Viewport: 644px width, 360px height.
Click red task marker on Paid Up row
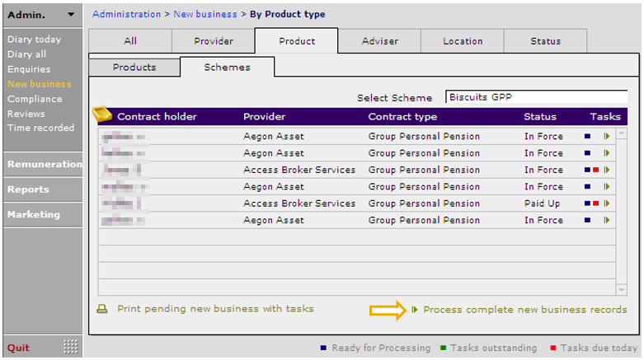pos(595,203)
